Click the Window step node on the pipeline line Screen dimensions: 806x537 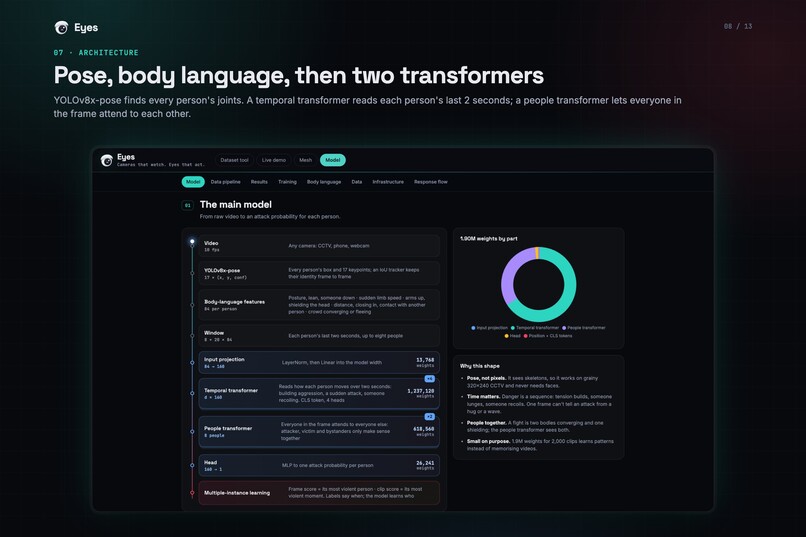coord(192,336)
